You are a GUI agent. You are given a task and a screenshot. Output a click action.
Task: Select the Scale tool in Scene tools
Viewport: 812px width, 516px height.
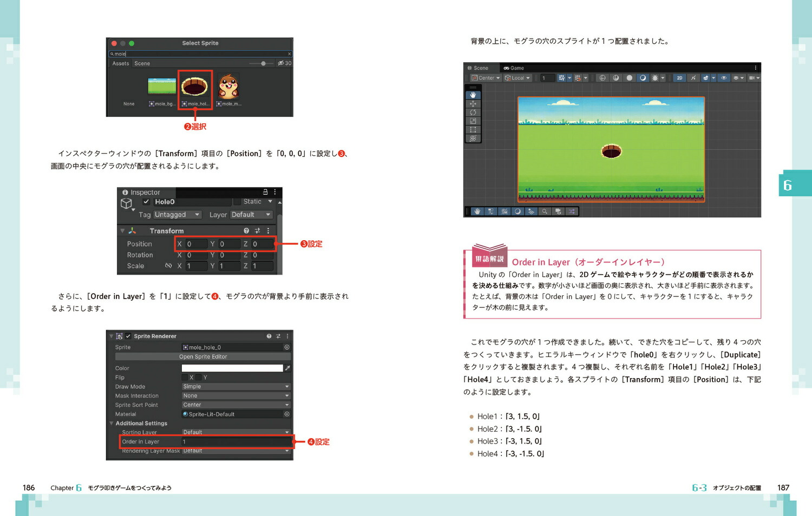473,121
